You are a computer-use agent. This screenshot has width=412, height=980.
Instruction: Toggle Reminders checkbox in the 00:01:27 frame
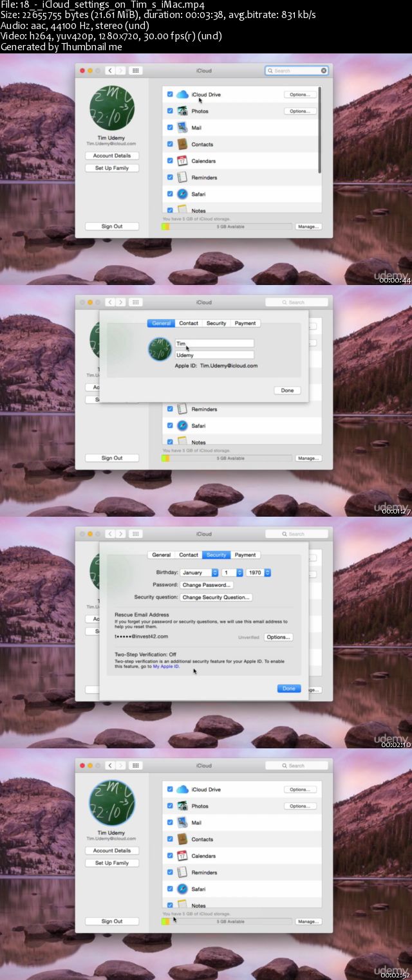point(170,409)
